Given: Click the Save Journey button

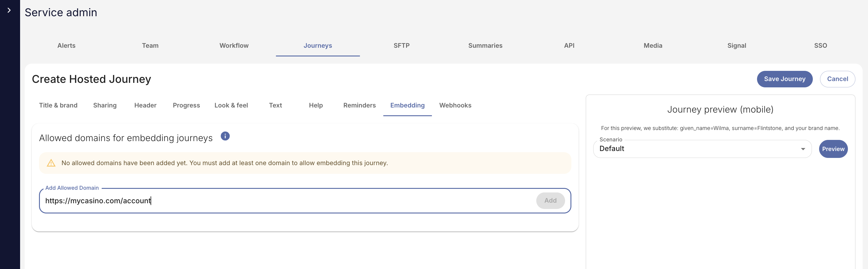Looking at the screenshot, I should [784, 79].
